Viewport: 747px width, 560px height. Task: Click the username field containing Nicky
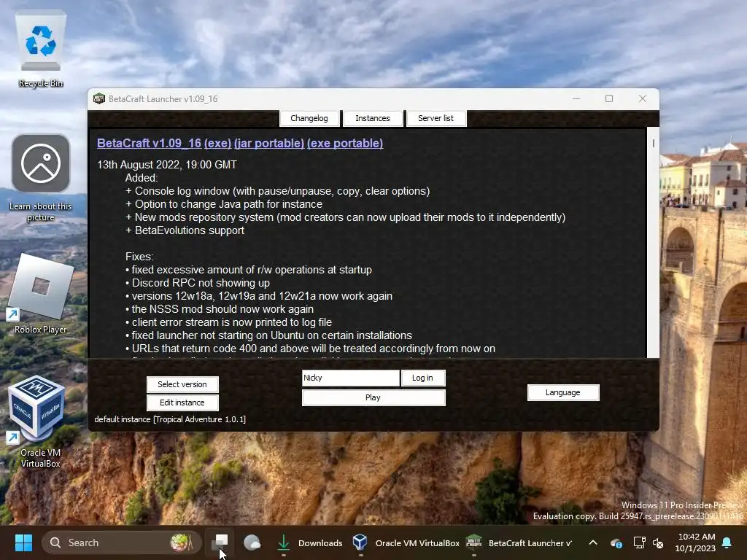pyautogui.click(x=351, y=378)
